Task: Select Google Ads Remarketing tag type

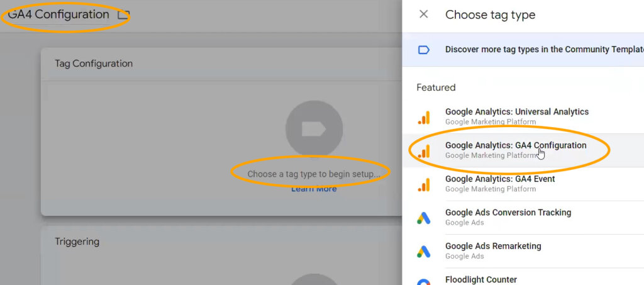Action: tap(523, 251)
